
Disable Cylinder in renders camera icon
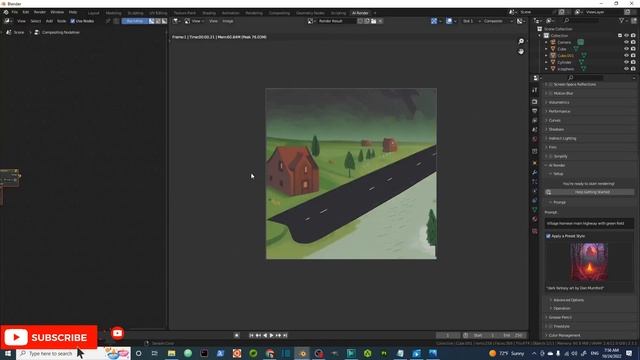(633, 62)
